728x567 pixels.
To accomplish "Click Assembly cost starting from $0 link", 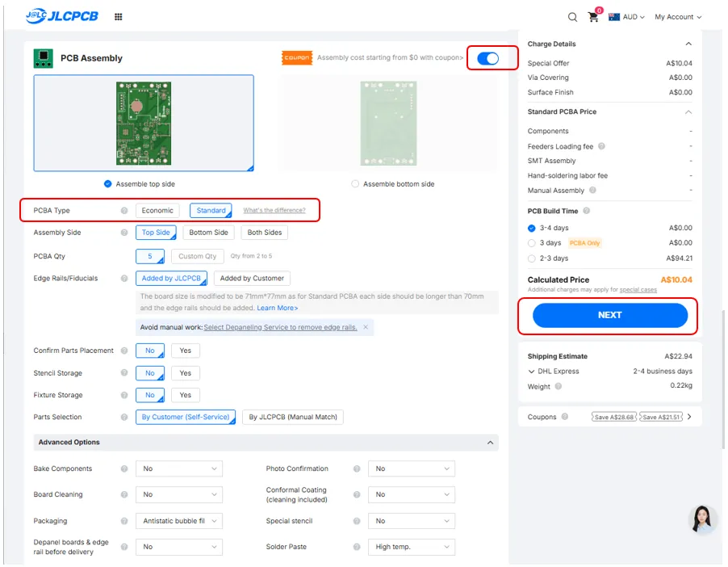I will click(390, 57).
